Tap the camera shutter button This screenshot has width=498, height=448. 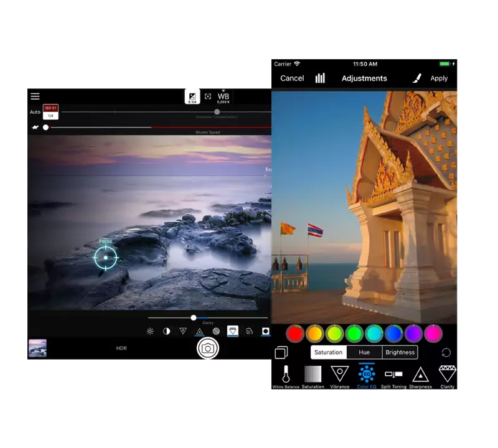pyautogui.click(x=208, y=348)
